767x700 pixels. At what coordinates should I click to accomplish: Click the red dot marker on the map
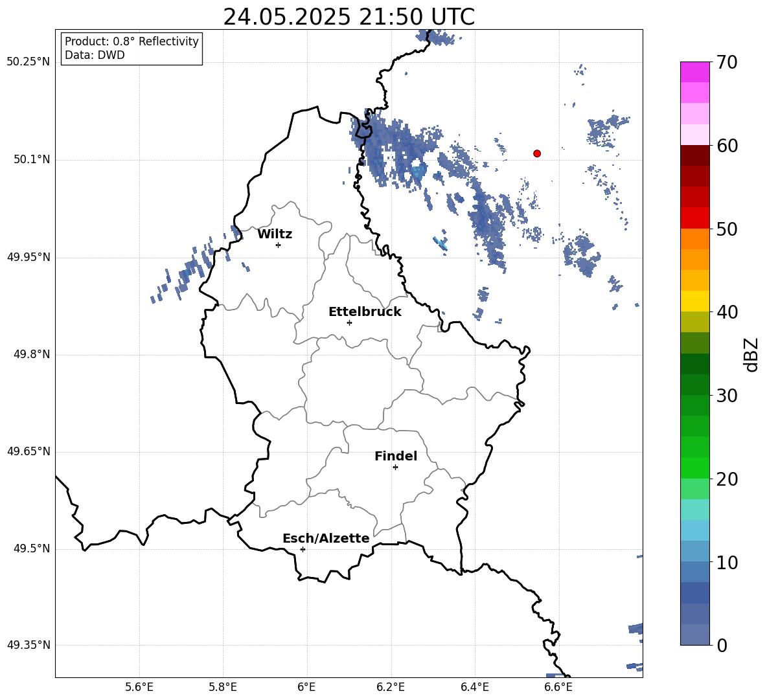pyautogui.click(x=537, y=153)
